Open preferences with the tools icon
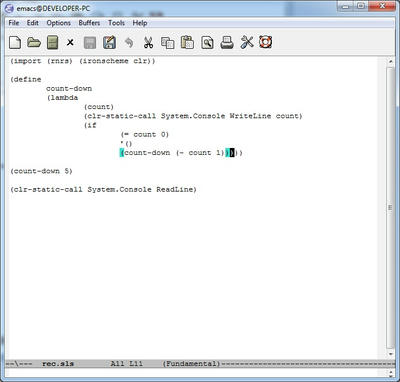The image size is (400, 382). click(x=247, y=43)
